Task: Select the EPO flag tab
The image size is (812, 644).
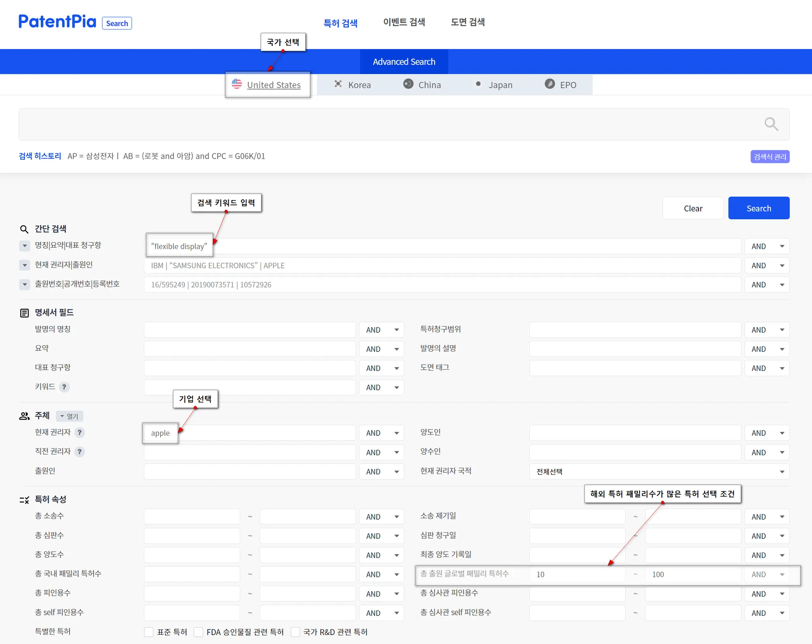Action: [561, 85]
